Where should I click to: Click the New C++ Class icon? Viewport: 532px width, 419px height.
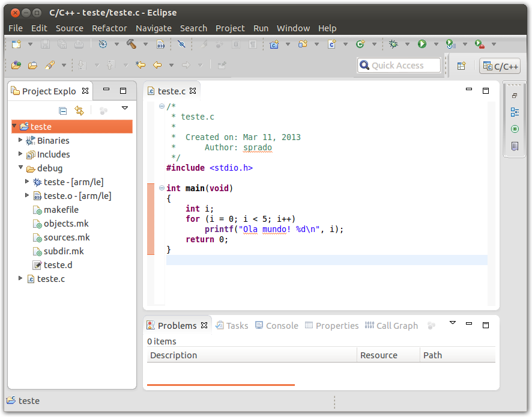tap(360, 44)
